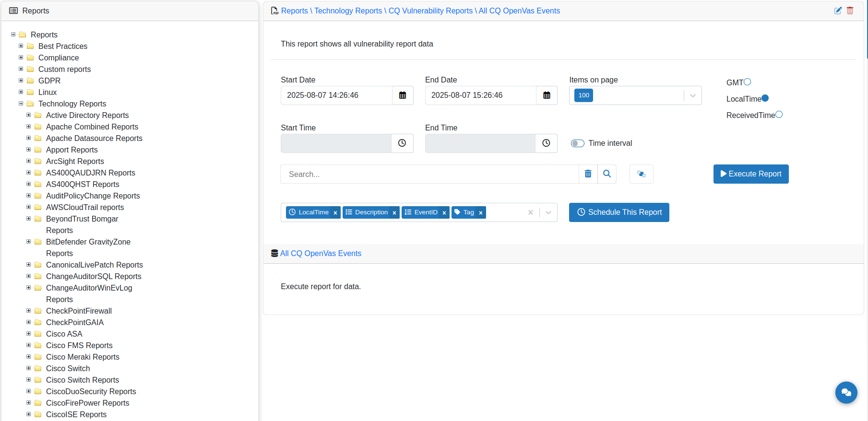Open the Items on page dropdown
The height and width of the screenshot is (421, 868).
pyautogui.click(x=692, y=95)
